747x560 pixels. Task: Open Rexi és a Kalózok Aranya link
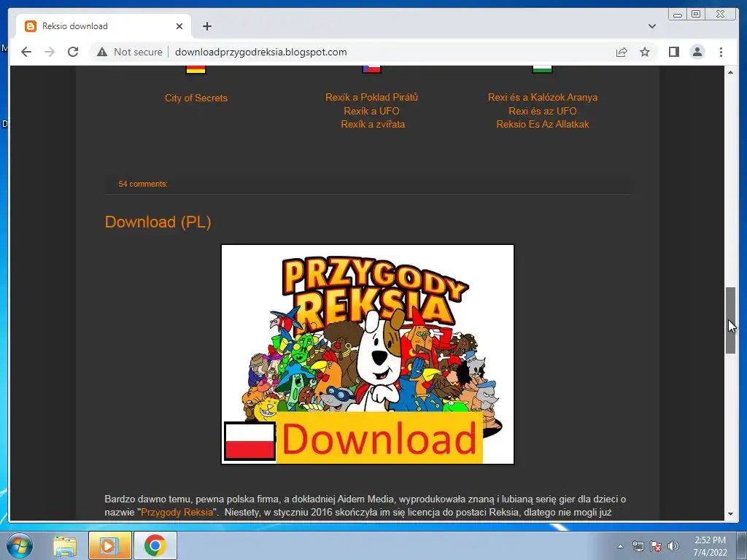point(543,97)
